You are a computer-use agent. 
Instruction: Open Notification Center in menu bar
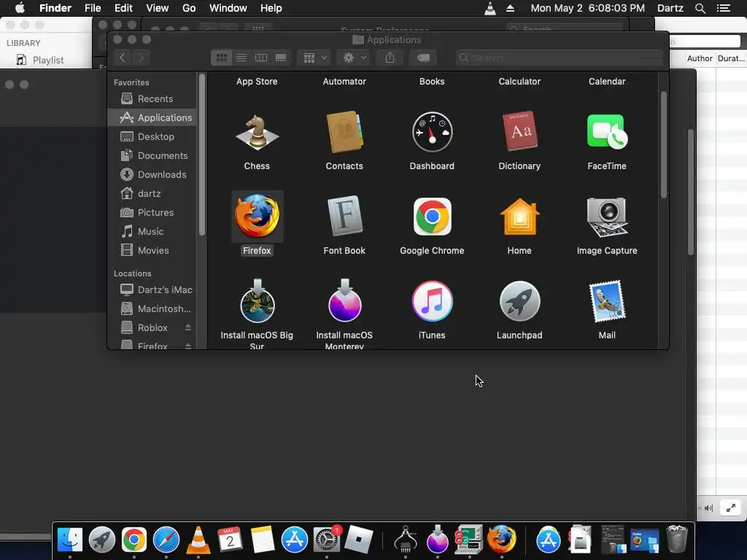(724, 8)
